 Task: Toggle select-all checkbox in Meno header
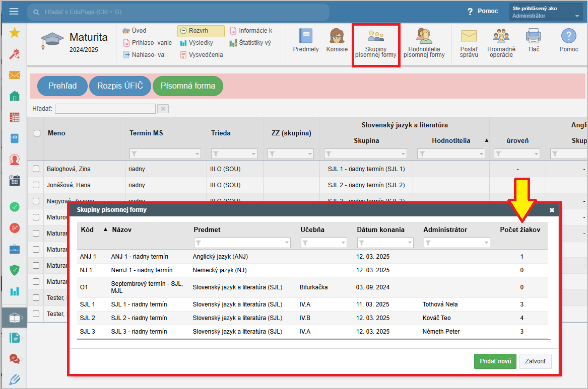click(37, 133)
